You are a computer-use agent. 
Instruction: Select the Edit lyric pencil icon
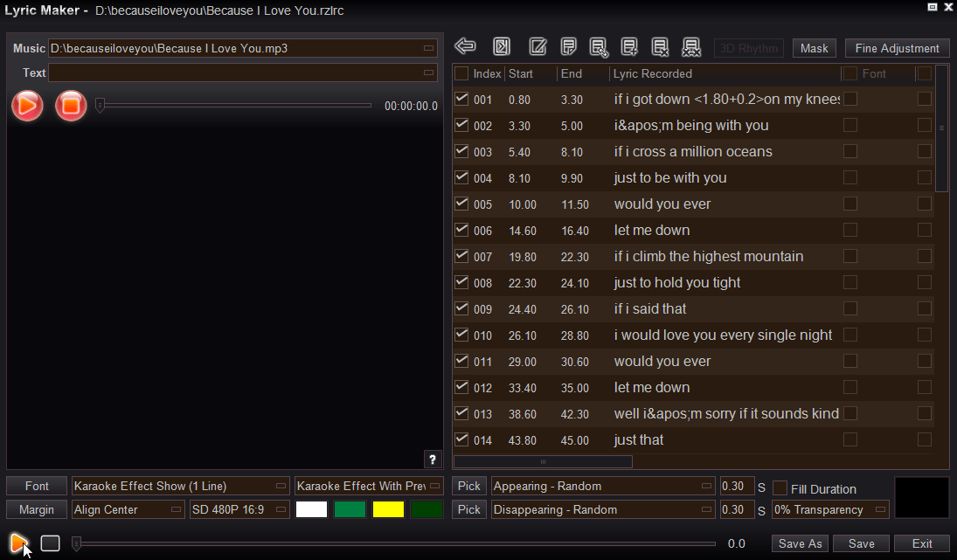(537, 46)
